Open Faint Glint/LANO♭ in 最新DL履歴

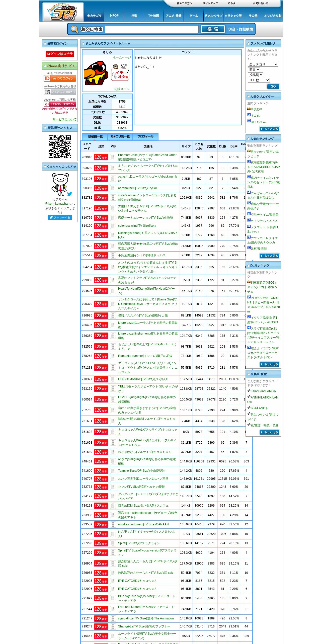[263, 391]
